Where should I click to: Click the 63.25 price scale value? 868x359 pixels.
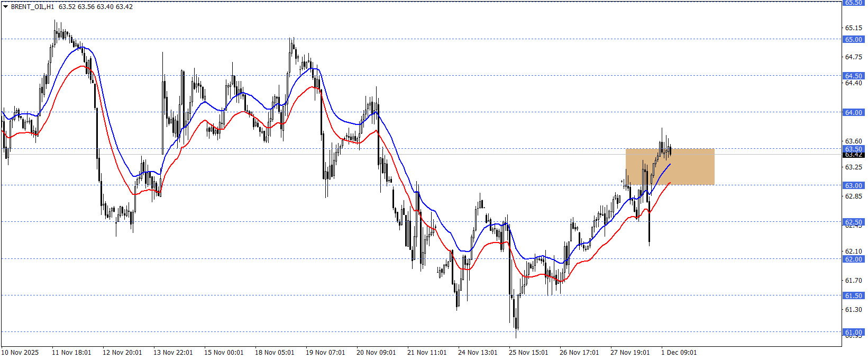(853, 167)
